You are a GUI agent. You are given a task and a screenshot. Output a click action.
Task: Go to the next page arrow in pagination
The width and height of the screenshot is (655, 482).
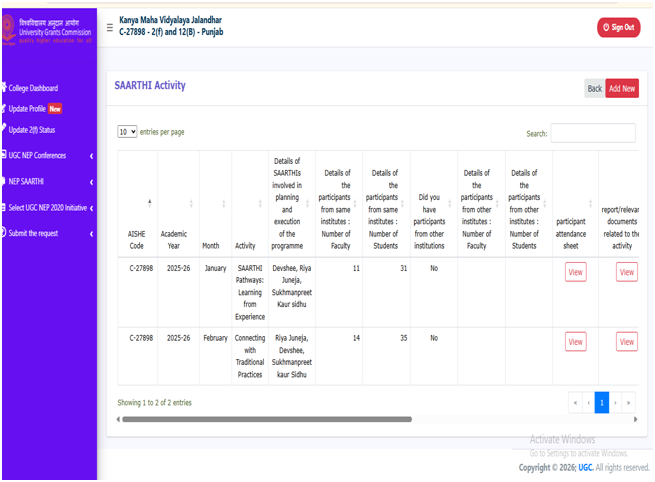[x=615, y=402]
